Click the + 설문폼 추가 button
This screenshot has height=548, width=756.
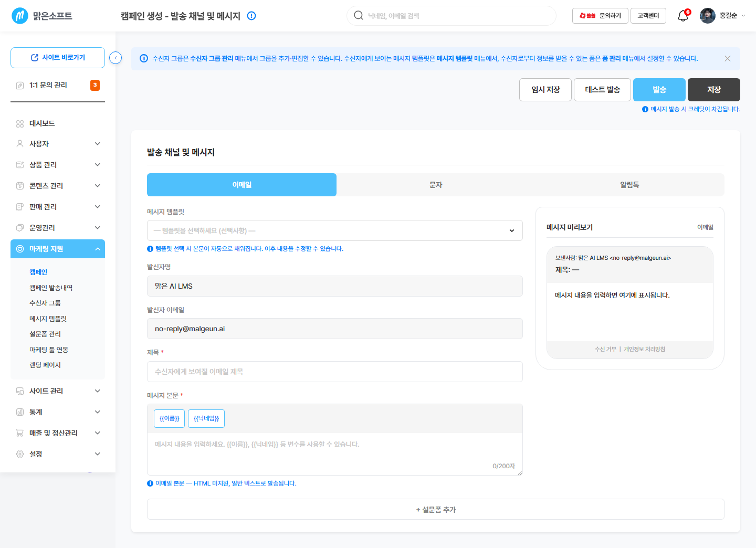(x=436, y=509)
